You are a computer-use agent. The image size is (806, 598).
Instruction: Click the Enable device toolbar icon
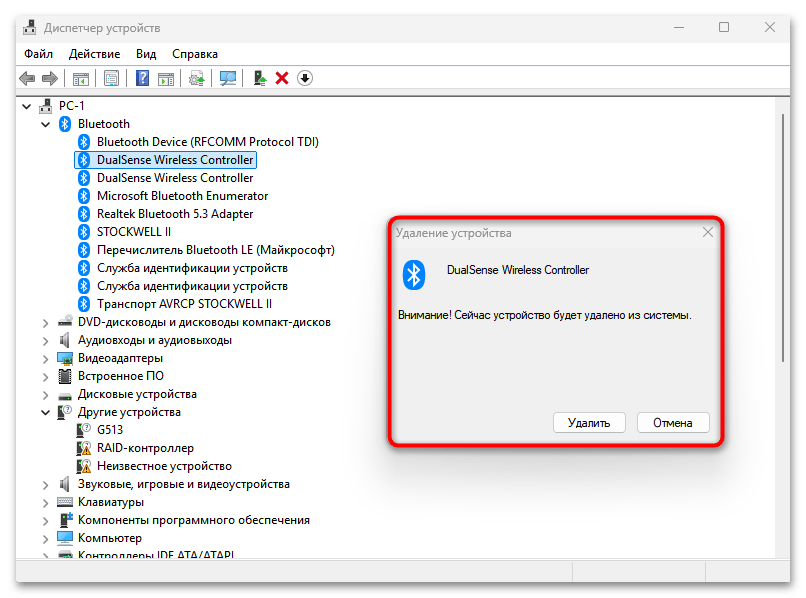point(260,78)
